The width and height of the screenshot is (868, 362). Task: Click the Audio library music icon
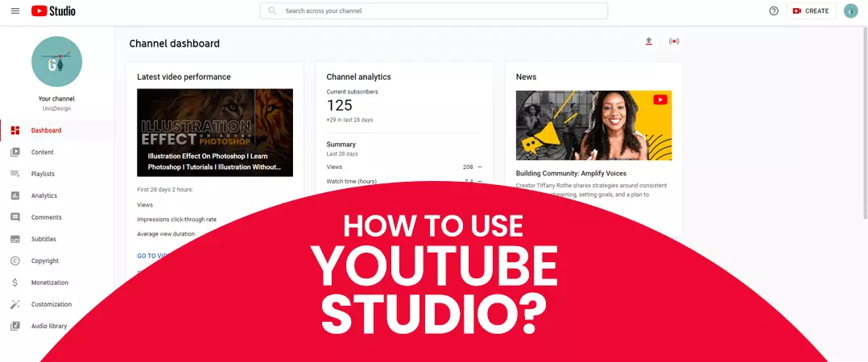pyautogui.click(x=15, y=326)
